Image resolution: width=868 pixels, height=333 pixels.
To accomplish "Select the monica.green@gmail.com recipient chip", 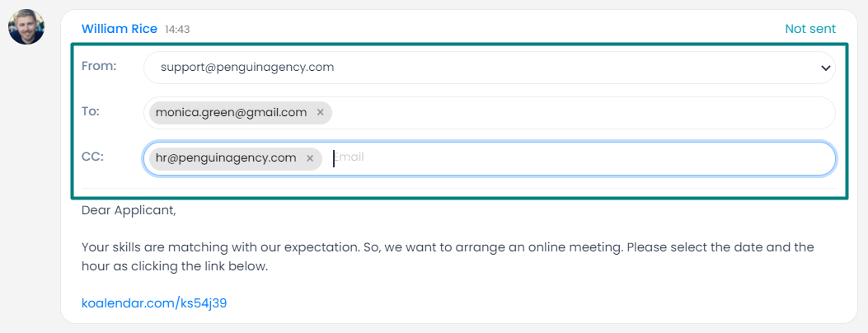I will click(231, 113).
